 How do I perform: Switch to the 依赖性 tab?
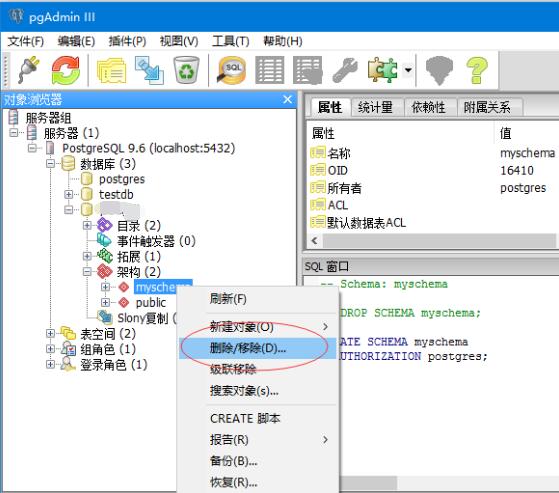(428, 107)
